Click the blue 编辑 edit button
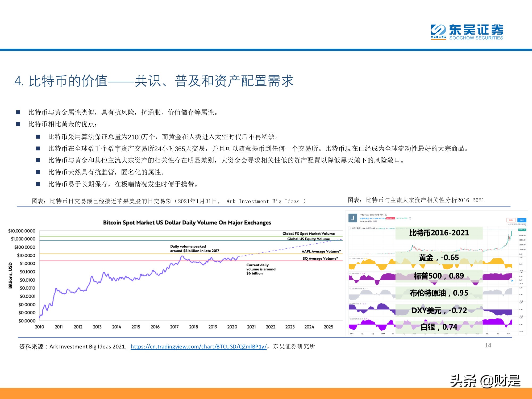Image resolution: width=532 pixels, height=399 pixels. [522, 220]
